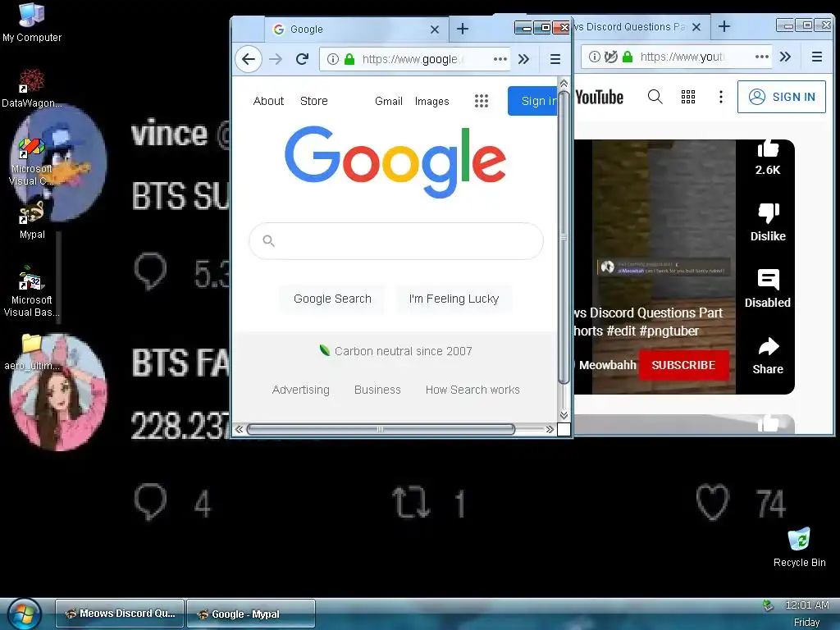The width and height of the screenshot is (840, 630).
Task: Open the Meowbahh channel name
Action: (x=608, y=365)
